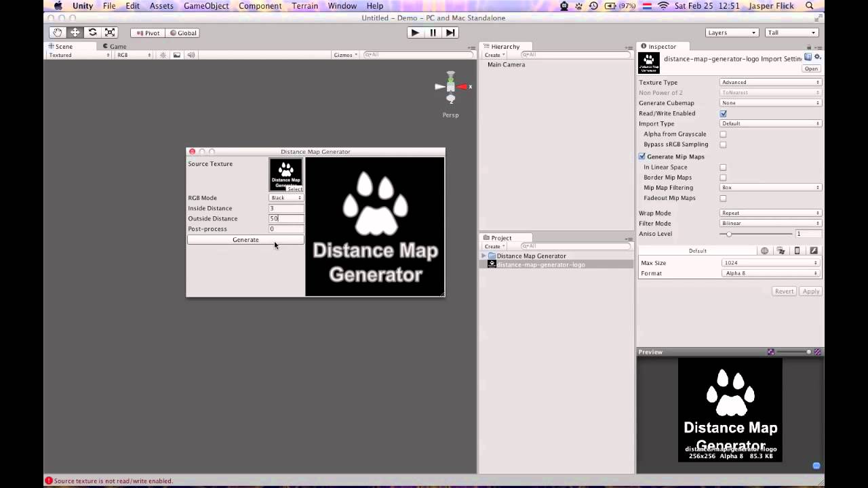The image size is (868, 488).
Task: Click Select on the Source Texture slot
Action: 294,189
